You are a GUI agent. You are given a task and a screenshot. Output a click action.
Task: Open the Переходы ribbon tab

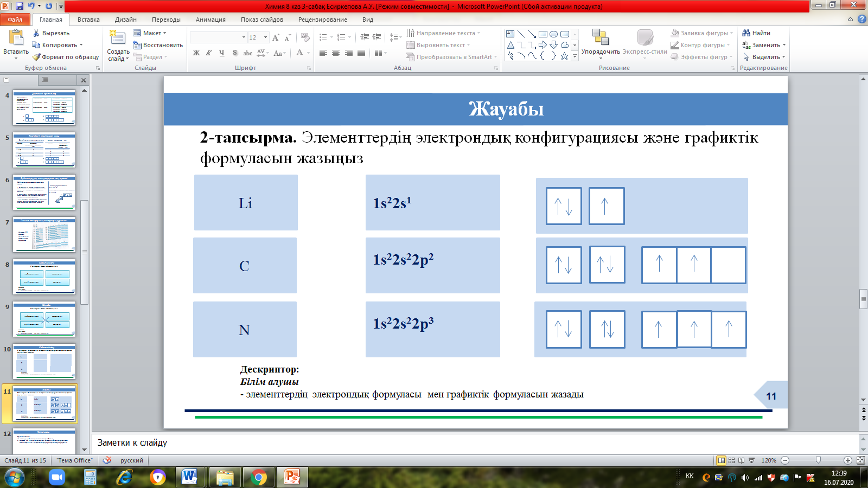(x=166, y=20)
